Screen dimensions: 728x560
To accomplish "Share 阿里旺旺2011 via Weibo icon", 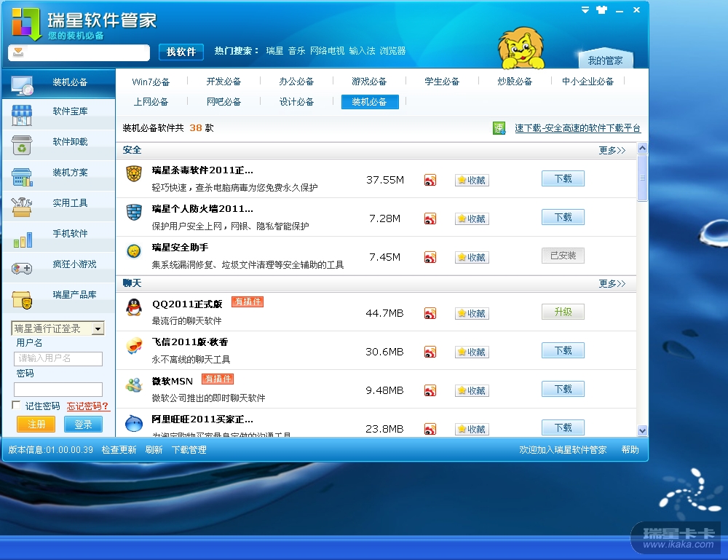I will pos(430,429).
